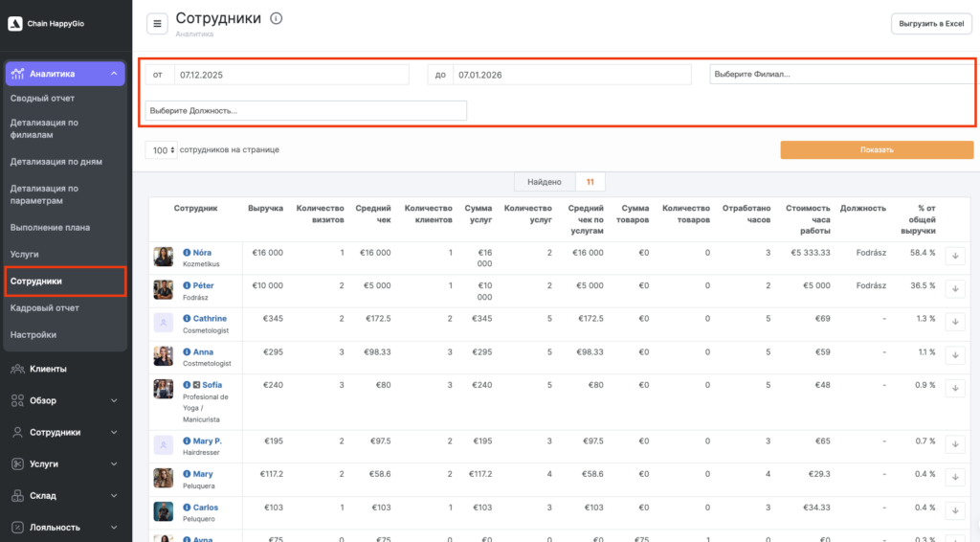Click Carlos's avatar thumbnail
The width and height of the screenshot is (980, 542).
[x=164, y=511]
